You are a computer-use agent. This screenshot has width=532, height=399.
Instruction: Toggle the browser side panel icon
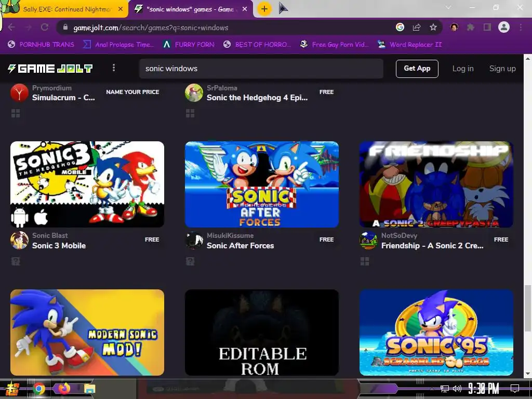coord(487,27)
